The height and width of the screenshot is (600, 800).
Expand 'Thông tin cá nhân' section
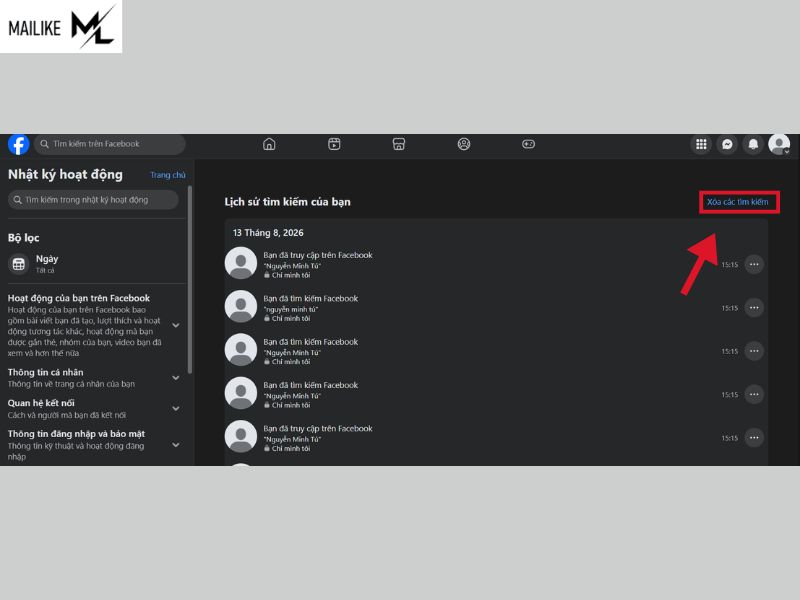point(176,378)
